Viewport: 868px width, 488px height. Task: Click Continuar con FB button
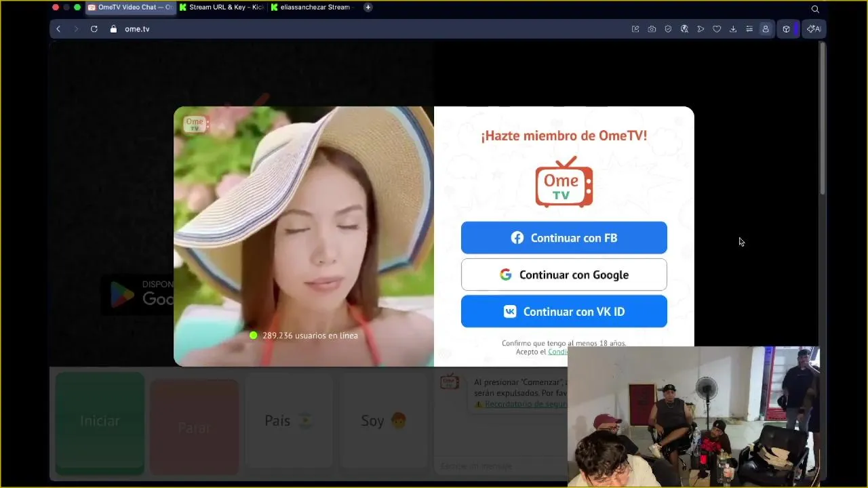point(564,238)
